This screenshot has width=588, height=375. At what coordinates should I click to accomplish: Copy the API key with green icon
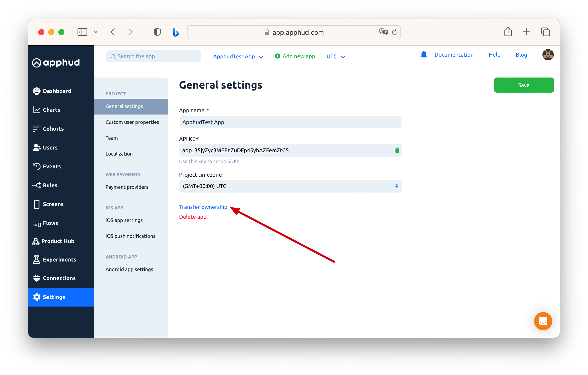tap(397, 150)
